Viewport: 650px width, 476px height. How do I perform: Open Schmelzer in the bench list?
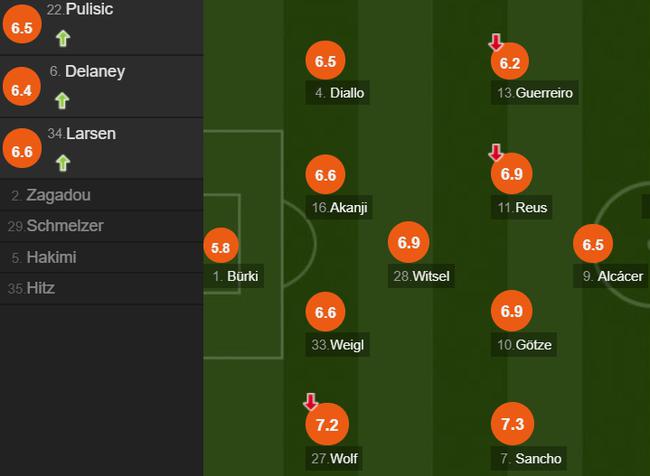coord(102,226)
